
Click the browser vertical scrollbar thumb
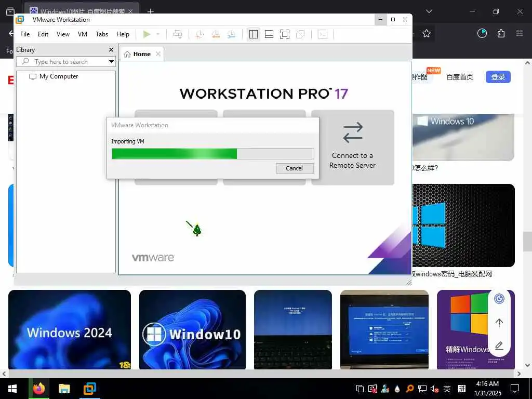point(527,242)
